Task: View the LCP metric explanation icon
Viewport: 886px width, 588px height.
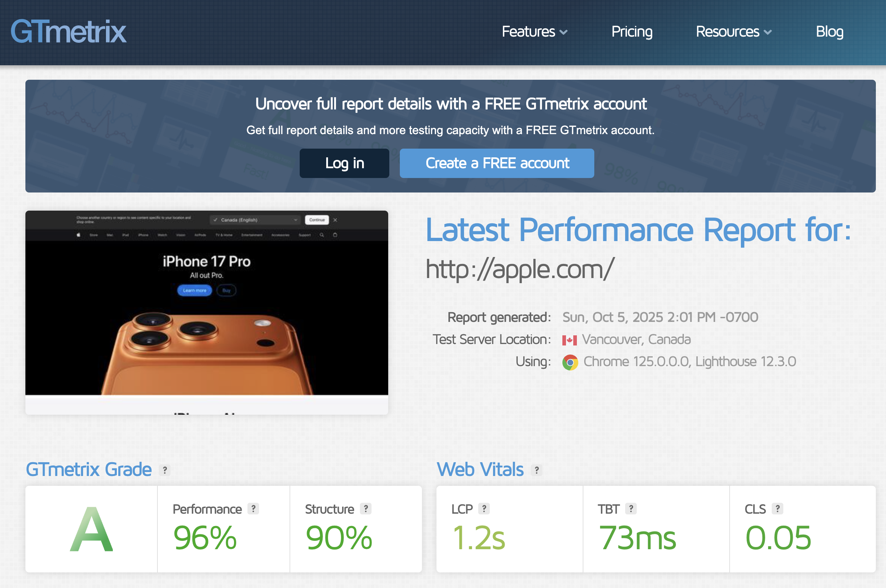Action: pyautogui.click(x=484, y=509)
